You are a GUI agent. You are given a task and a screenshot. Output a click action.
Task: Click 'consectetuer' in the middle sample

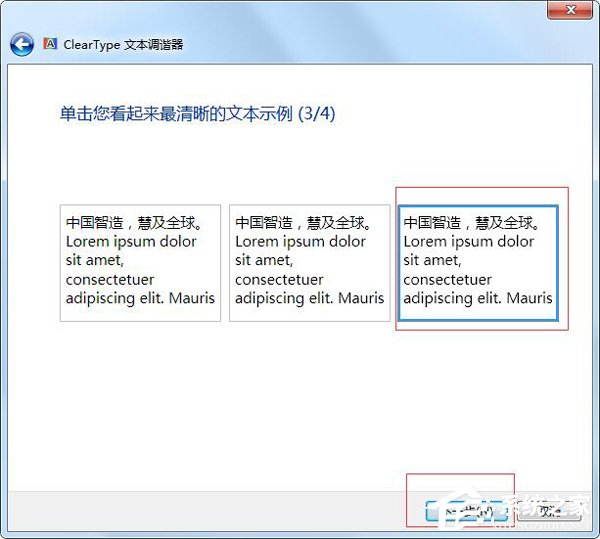coord(279,279)
